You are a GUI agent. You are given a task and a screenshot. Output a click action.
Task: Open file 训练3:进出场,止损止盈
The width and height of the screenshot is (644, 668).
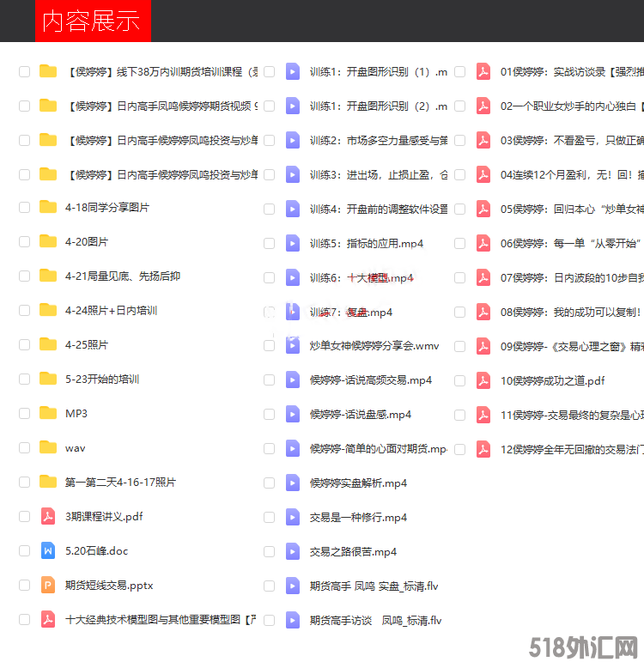378,174
